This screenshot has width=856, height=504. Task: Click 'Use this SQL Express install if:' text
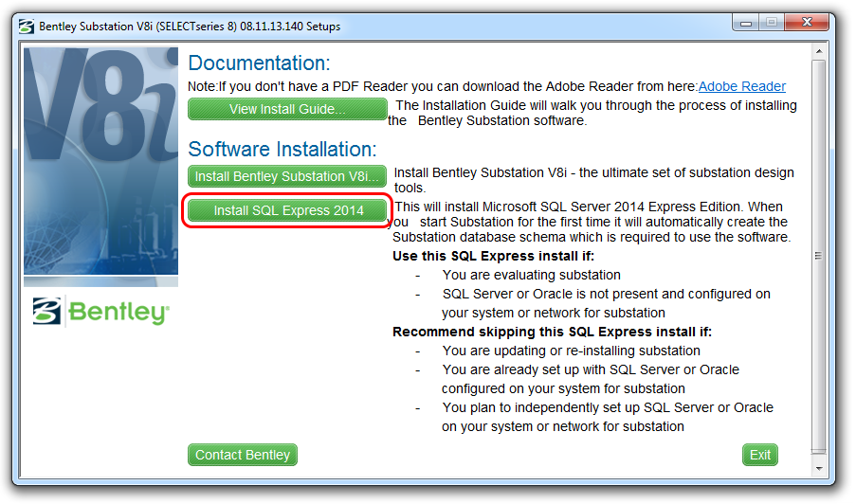[493, 257]
